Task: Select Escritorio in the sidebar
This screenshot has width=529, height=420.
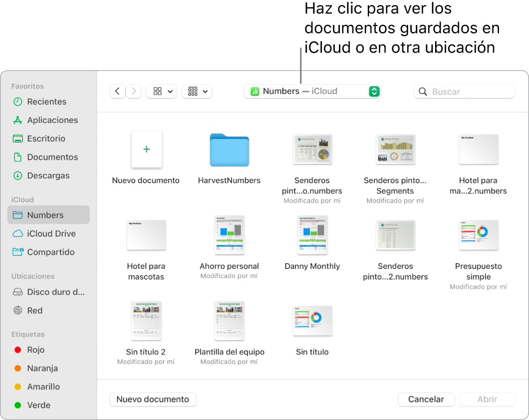Action: pyautogui.click(x=48, y=139)
